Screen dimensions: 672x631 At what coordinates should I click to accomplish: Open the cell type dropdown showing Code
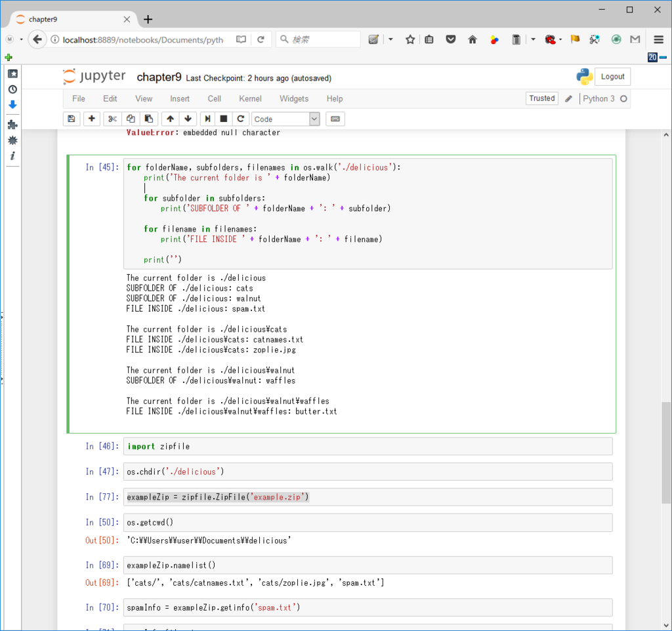point(285,119)
